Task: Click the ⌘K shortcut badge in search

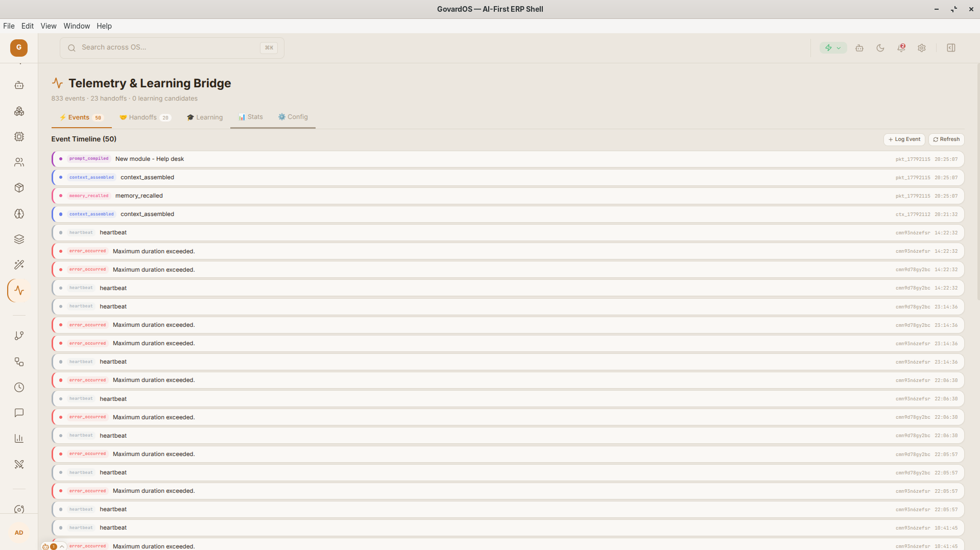Action: (269, 48)
